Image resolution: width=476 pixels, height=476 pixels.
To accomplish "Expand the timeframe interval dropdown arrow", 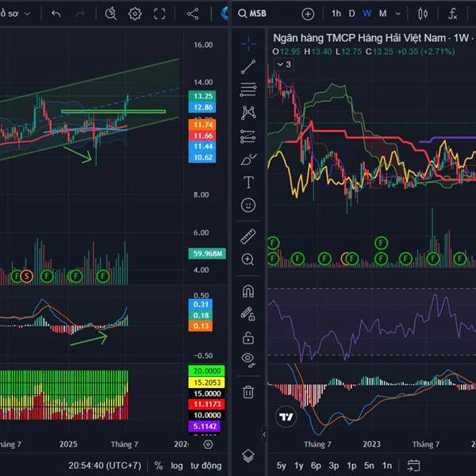I will [398, 13].
